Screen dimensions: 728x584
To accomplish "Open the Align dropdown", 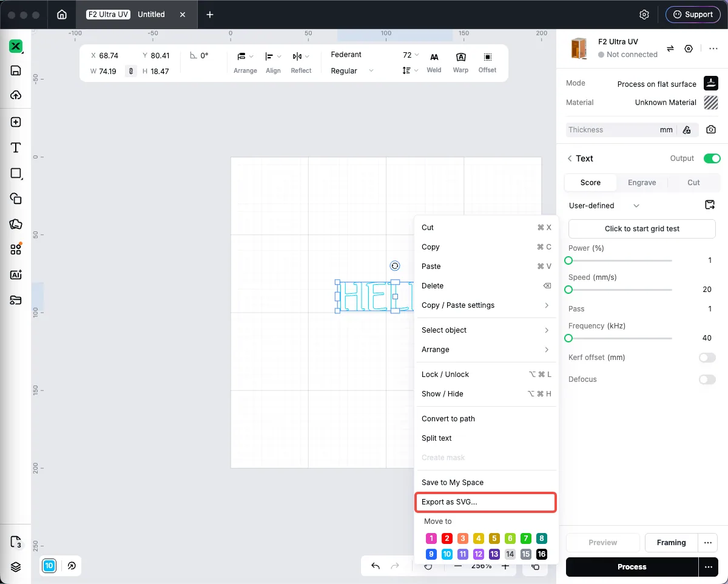I will pos(274,62).
